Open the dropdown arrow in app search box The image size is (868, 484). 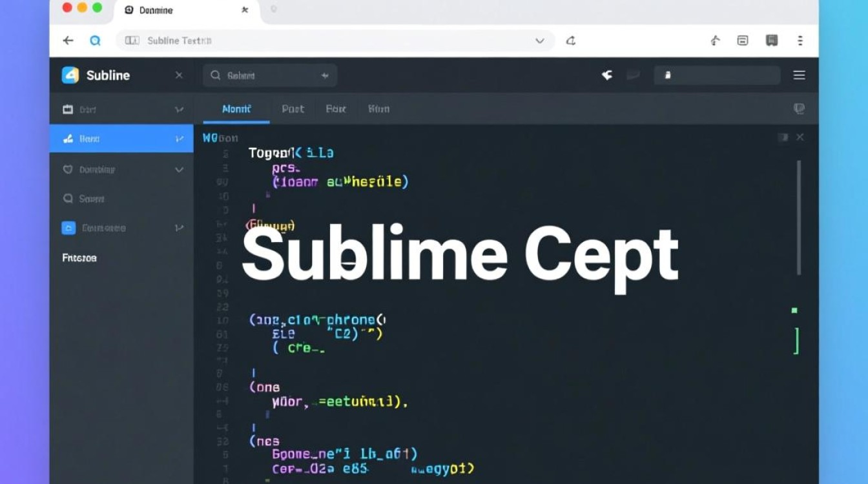pos(325,76)
